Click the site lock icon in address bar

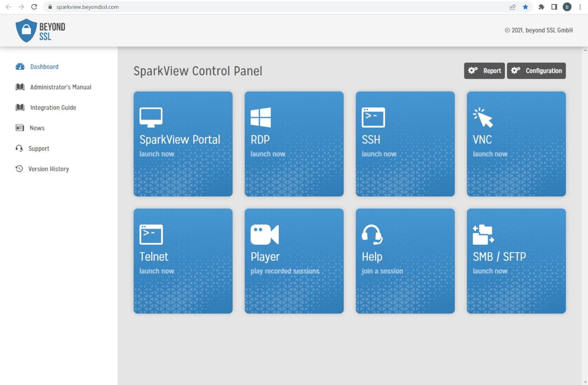point(50,7)
